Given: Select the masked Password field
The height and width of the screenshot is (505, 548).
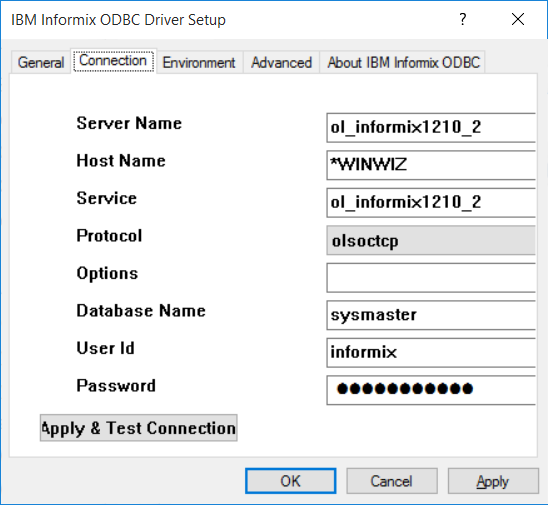Looking at the screenshot, I should [x=431, y=390].
